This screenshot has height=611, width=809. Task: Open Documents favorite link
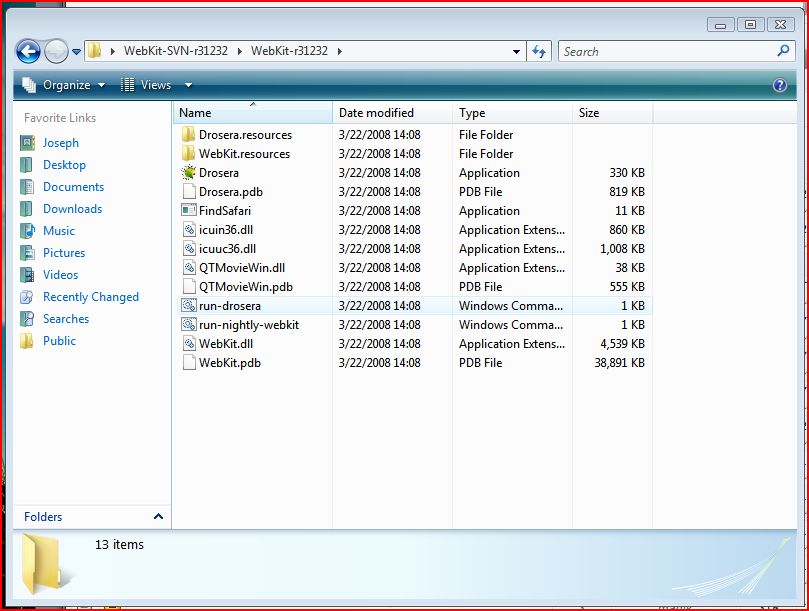[x=73, y=187]
